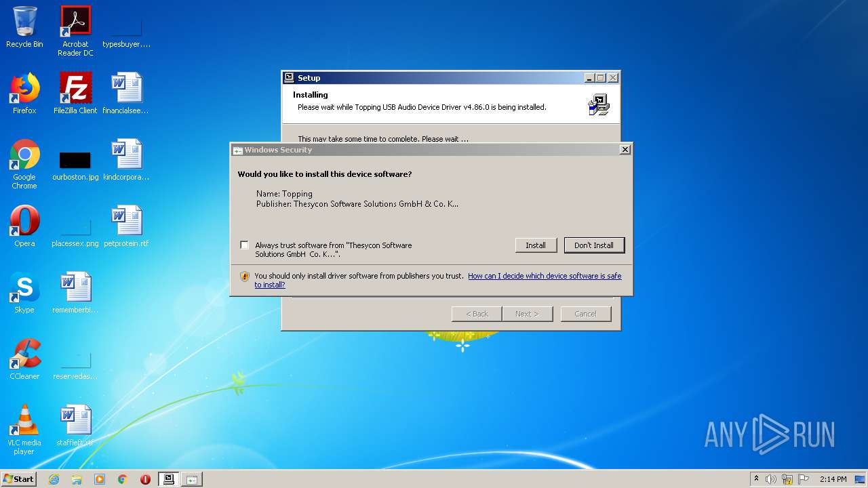
Task: Click the Don't Install button
Action: [x=594, y=245]
